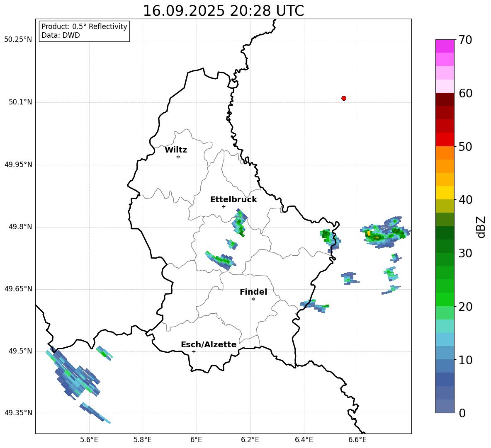
Task: Click the 20 tick label on colorbar
Action: pyautogui.click(x=465, y=306)
